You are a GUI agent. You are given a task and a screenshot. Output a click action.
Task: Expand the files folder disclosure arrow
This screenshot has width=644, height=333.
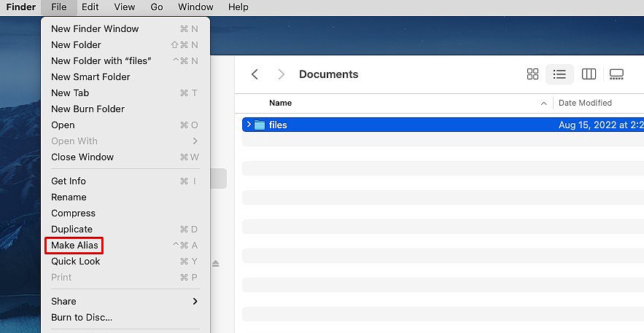pos(249,125)
